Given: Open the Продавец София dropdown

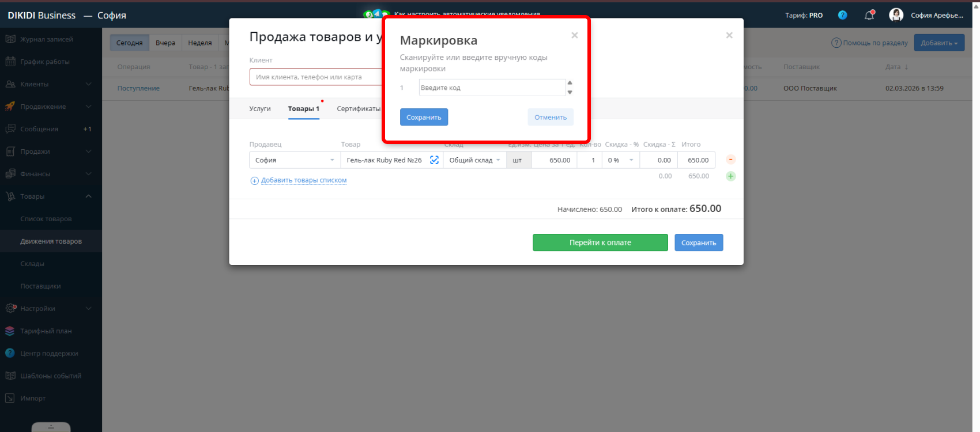Looking at the screenshot, I should 295,160.
